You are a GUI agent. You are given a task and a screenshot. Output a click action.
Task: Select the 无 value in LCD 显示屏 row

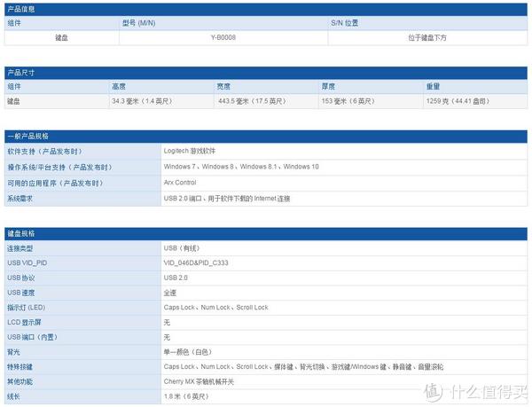pos(167,322)
